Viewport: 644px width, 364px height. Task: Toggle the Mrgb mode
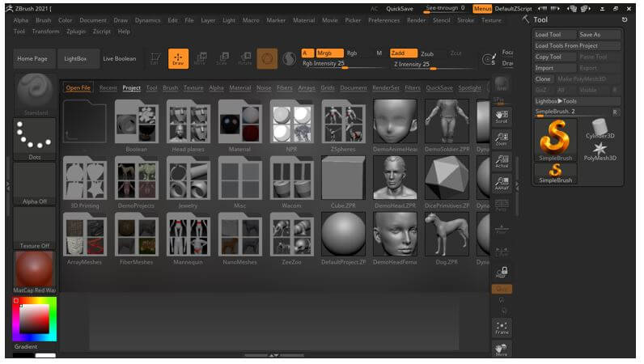point(329,53)
